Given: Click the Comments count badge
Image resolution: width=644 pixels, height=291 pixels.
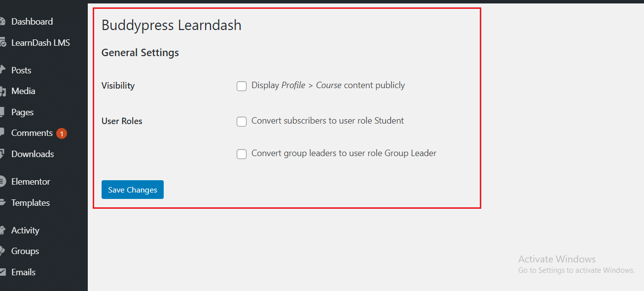Looking at the screenshot, I should (x=61, y=132).
